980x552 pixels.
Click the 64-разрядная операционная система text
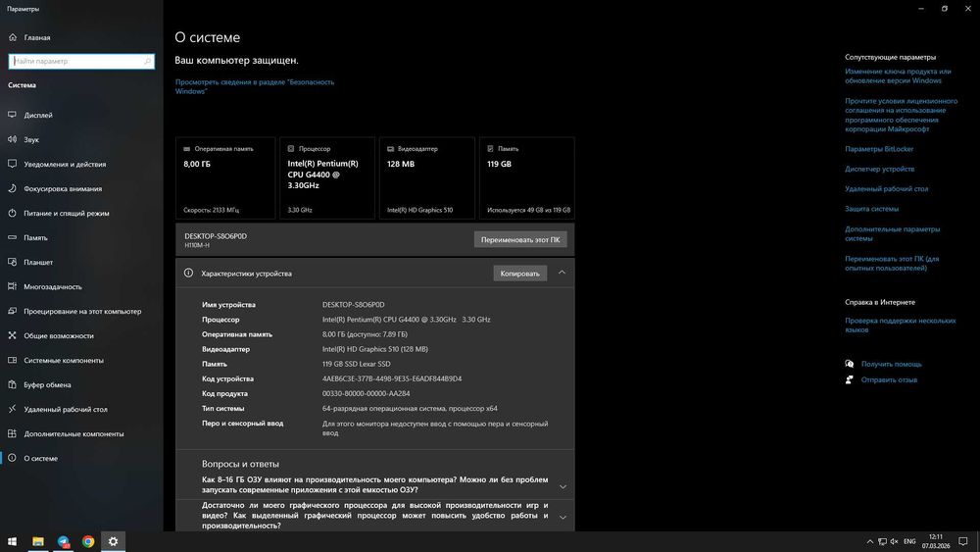(410, 408)
